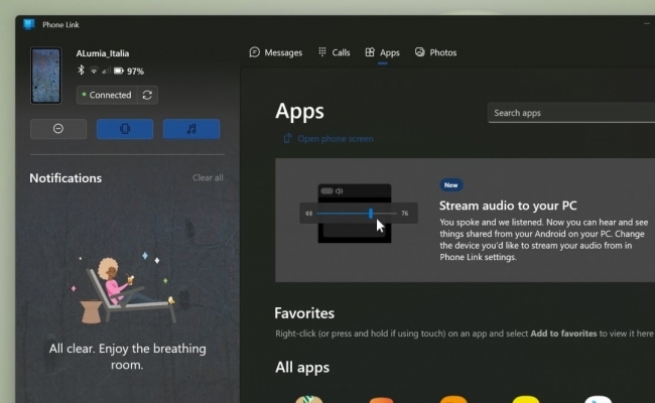The image size is (655, 403).
Task: Click the phone wallpaper thumbnail
Action: point(46,76)
